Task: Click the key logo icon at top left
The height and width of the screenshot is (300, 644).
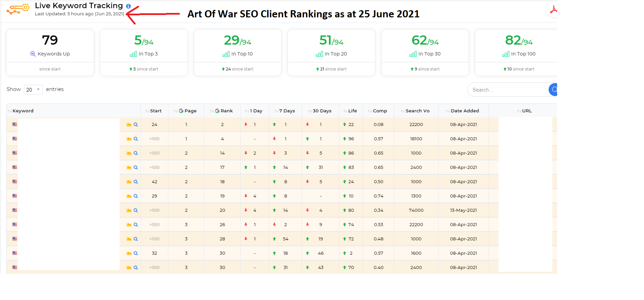Action: (18, 9)
